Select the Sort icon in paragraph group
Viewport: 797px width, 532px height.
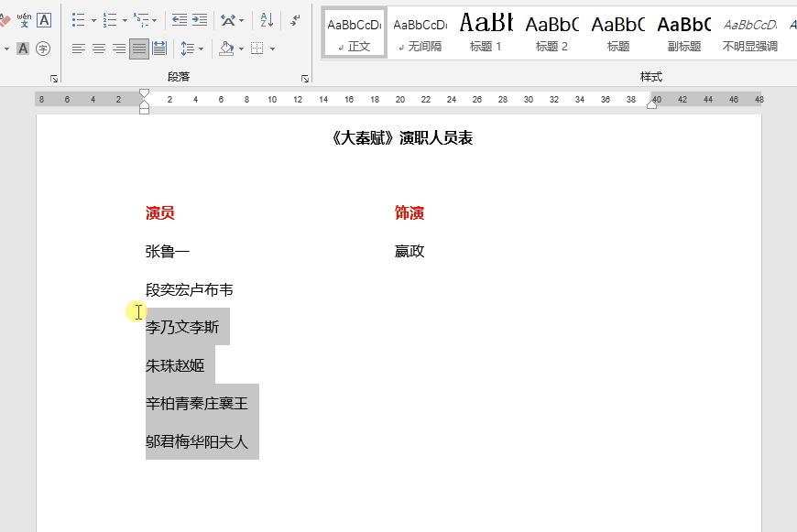pyautogui.click(x=267, y=19)
